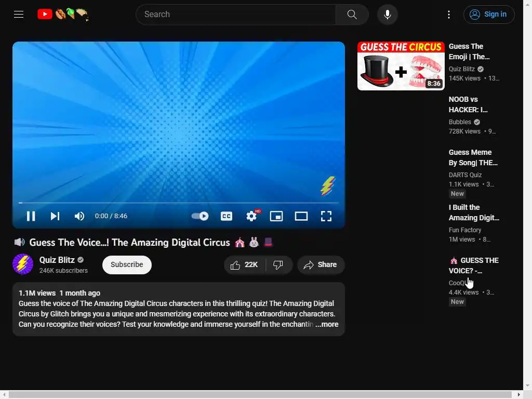This screenshot has height=399, width=532.
Task: Open Guess Meme By Song video
Action: (473, 157)
